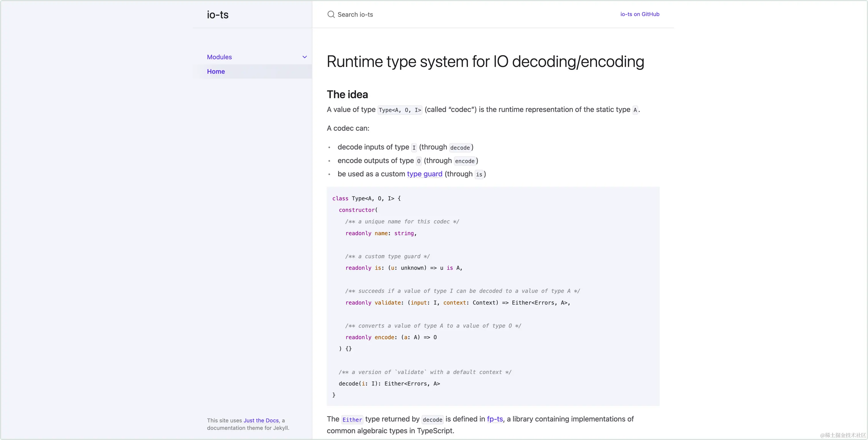Follow the type guard link

tap(425, 174)
